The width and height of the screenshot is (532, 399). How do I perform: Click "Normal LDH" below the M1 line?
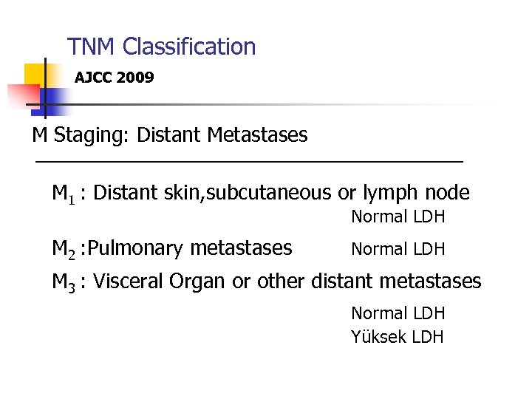click(398, 216)
